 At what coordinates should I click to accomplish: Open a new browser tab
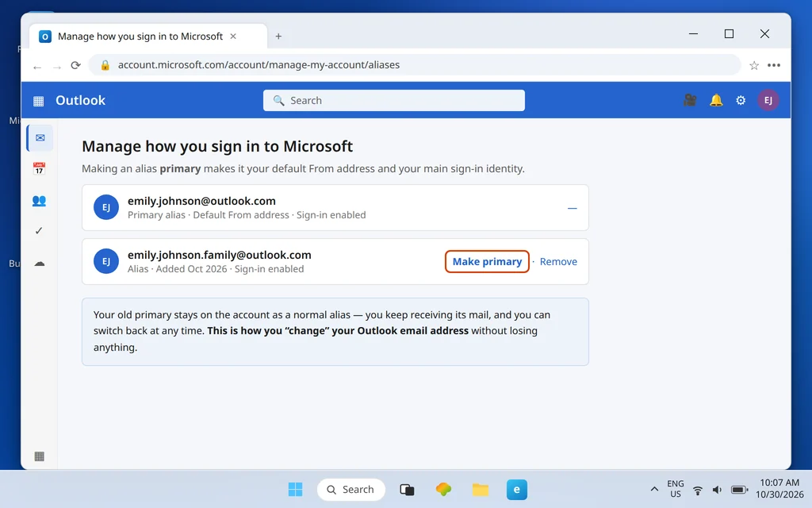(x=278, y=37)
